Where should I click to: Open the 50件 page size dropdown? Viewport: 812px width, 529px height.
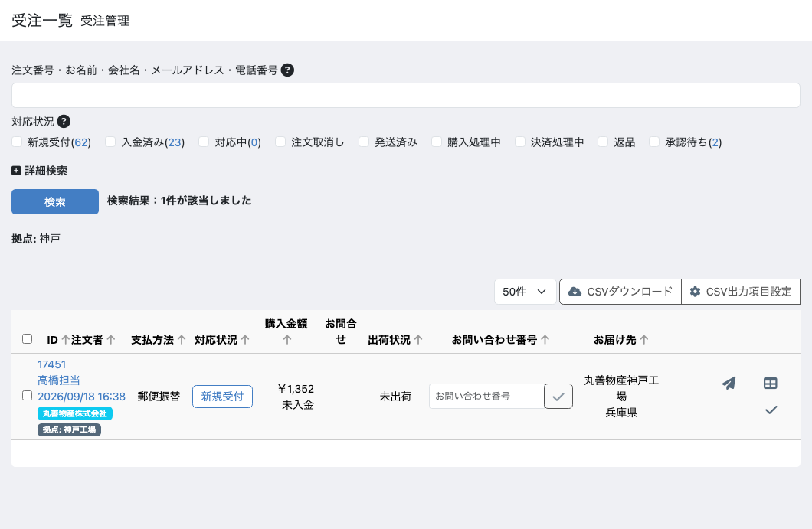tap(525, 292)
